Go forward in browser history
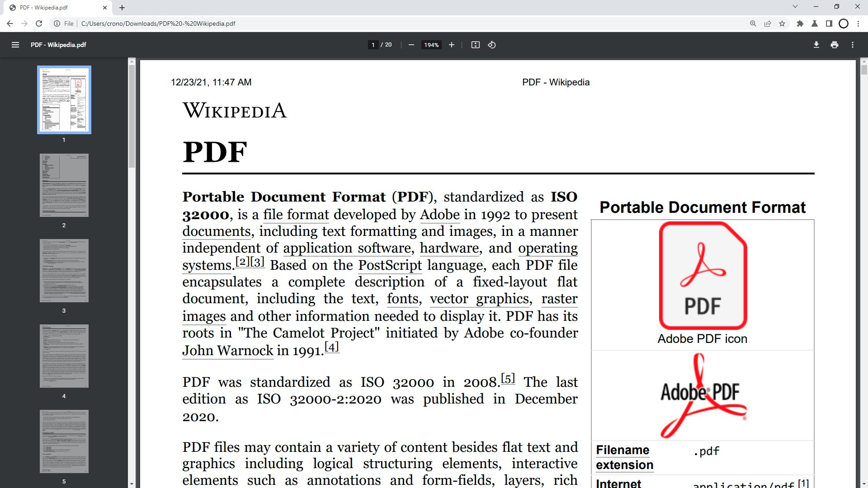Screen dimensions: 868x488 pyautogui.click(x=24, y=23)
